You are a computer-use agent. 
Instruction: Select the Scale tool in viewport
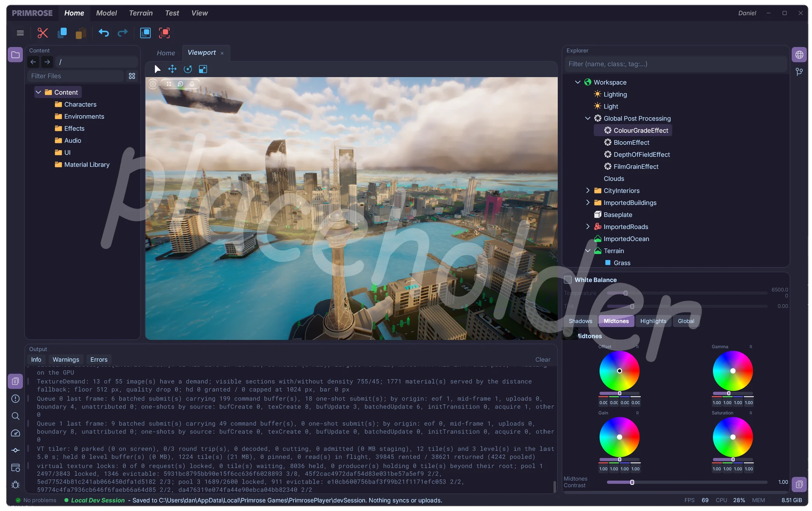203,69
